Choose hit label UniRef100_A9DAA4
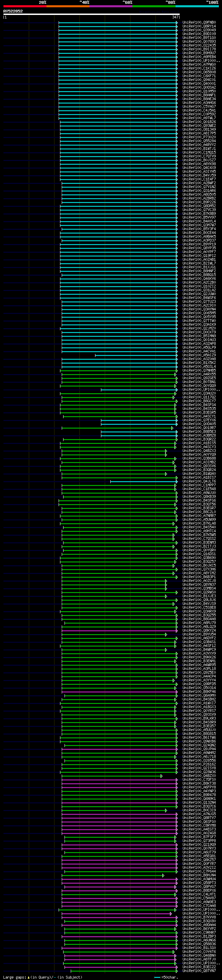Image resolution: width=222 pixels, height=980 pixels. pos(199,925)
